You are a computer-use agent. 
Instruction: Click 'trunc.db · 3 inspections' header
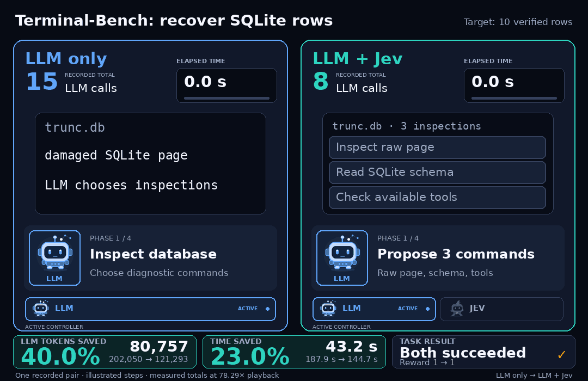click(407, 126)
